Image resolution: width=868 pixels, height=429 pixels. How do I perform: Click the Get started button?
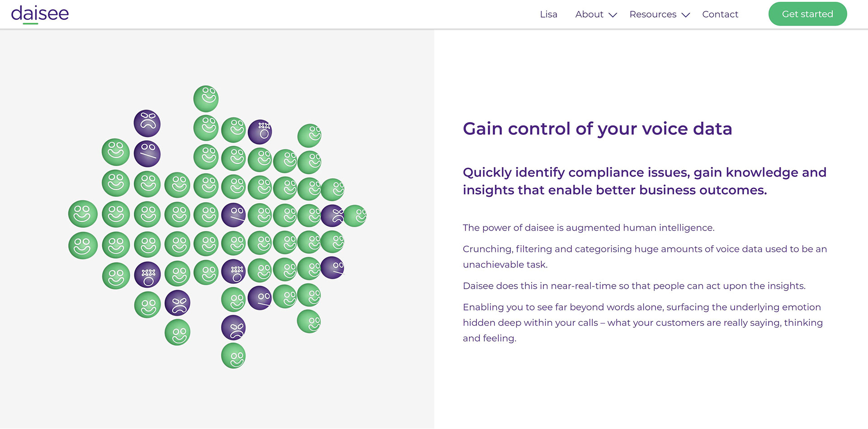tap(807, 14)
